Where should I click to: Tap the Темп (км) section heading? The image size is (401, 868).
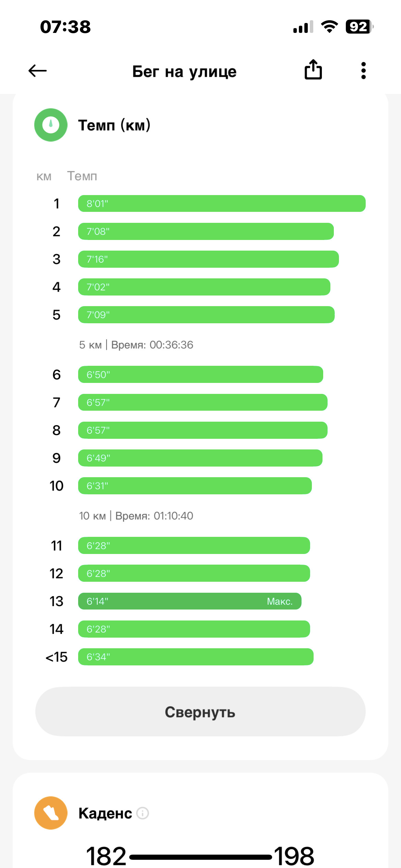click(x=114, y=125)
